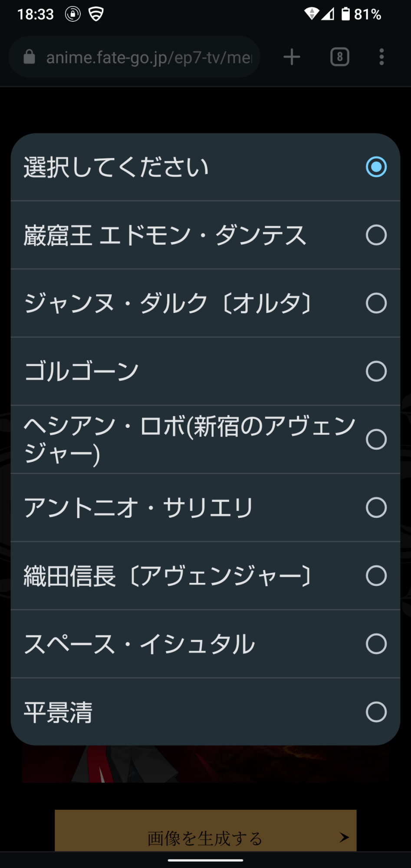
Task: Open the tab switcher showing 8 tabs
Action: pyautogui.click(x=339, y=57)
